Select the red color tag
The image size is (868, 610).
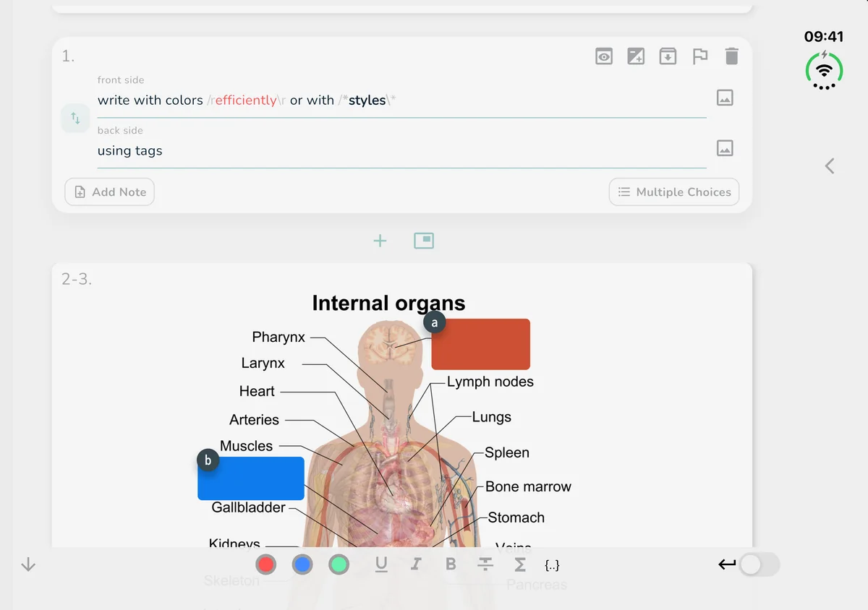click(x=266, y=564)
